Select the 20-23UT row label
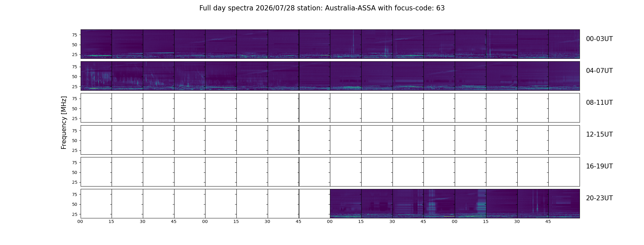Viewport: 644px width, 245px height. (x=599, y=198)
